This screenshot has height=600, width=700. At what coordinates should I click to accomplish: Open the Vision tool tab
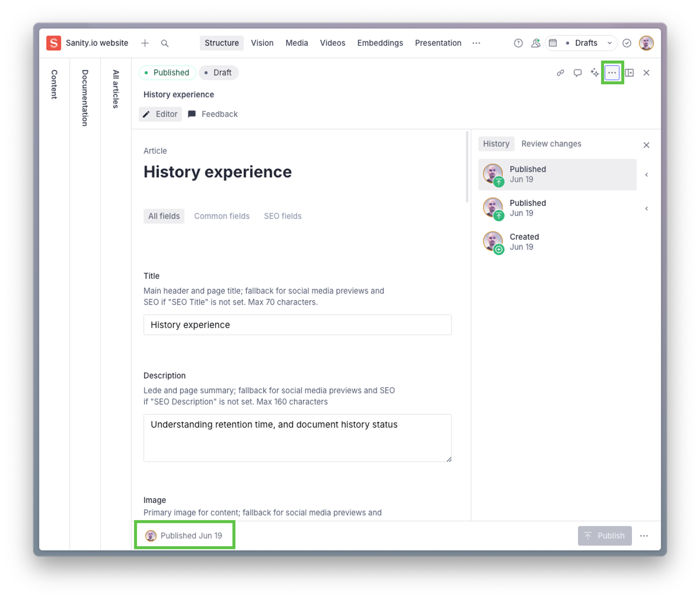click(262, 43)
